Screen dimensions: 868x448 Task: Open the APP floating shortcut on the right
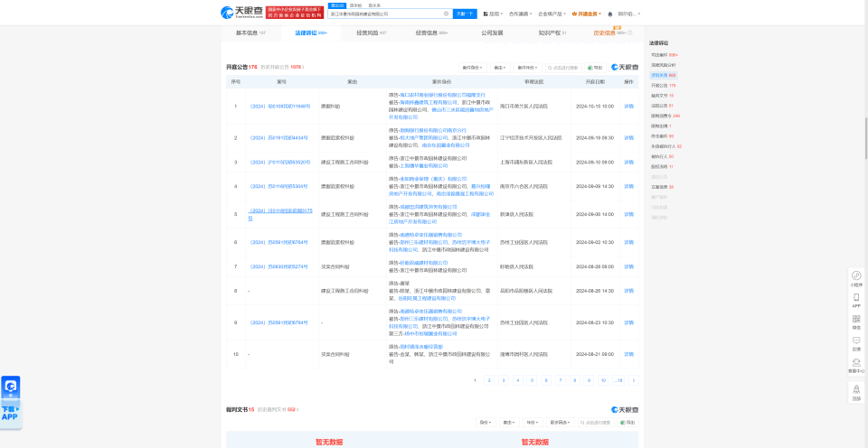[856, 301]
